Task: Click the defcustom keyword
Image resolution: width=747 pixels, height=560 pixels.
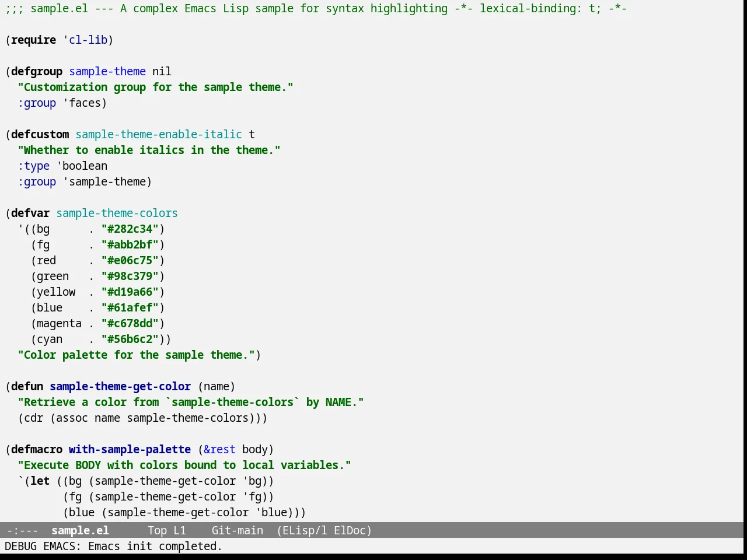Action: [40, 134]
